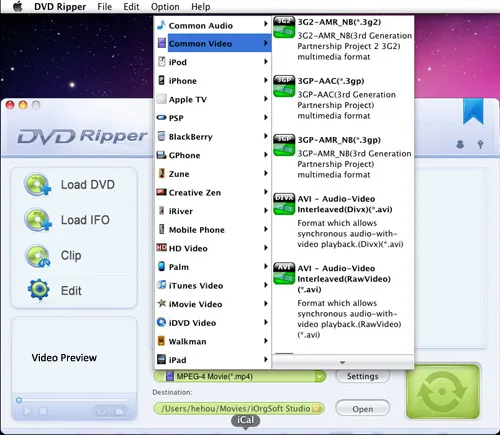Screen dimensions: 500x435
Task: Select 3GP-AAC(*.3gp) format title
Action: [x=331, y=81]
